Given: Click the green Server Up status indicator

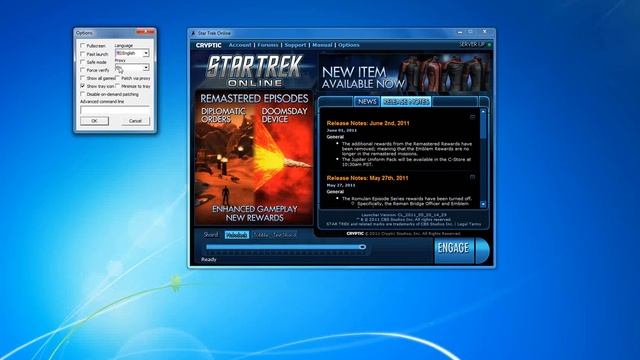Looking at the screenshot, I should click(x=489, y=44).
